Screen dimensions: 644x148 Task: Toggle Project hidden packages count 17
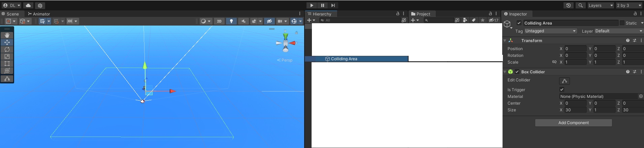point(493,20)
